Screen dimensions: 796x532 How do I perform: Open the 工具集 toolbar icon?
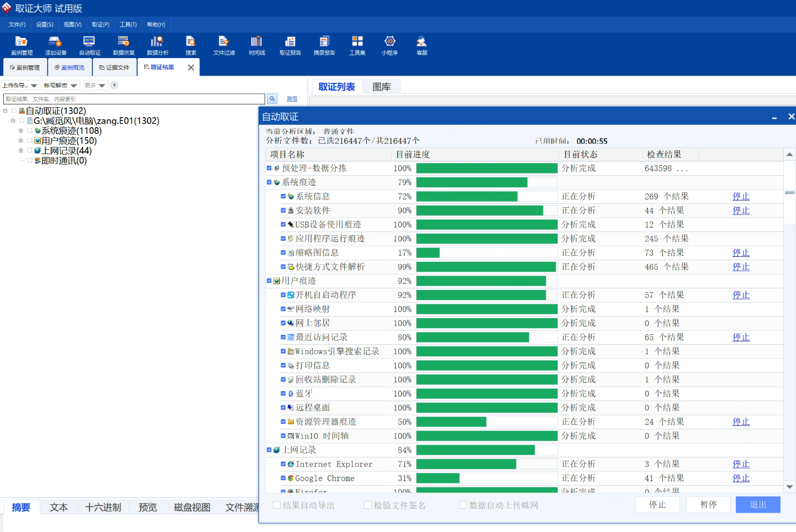[357, 45]
